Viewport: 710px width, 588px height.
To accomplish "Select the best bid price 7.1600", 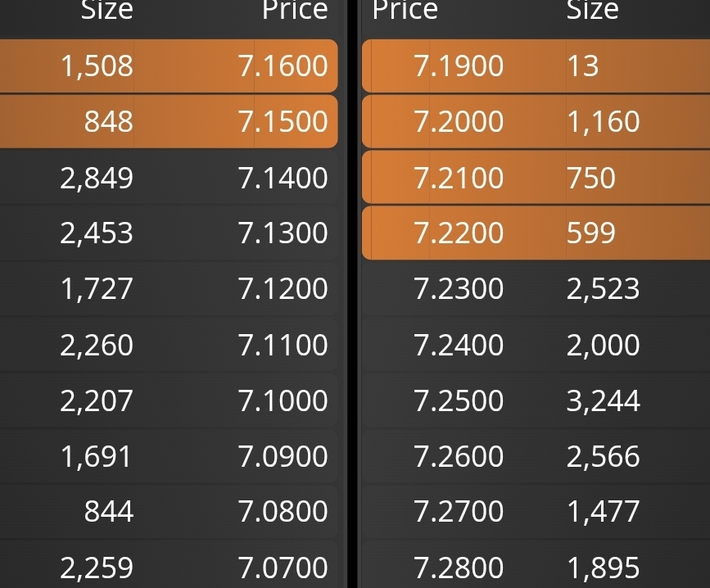I will 283,66.
